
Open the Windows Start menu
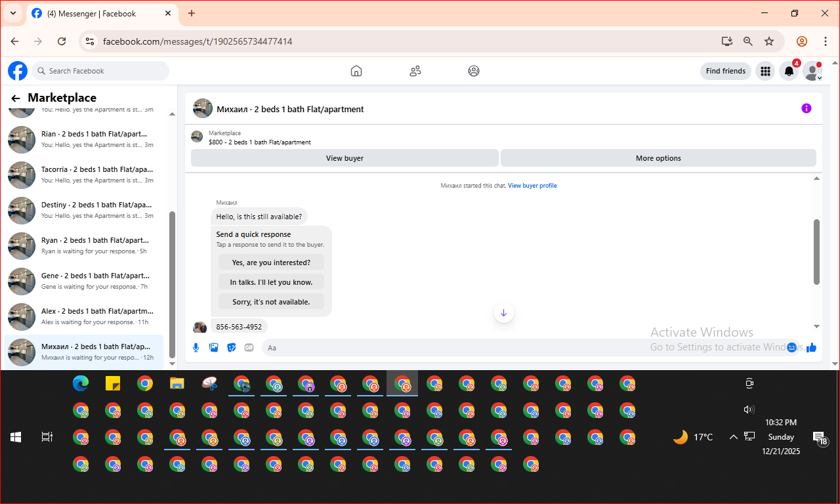click(16, 437)
